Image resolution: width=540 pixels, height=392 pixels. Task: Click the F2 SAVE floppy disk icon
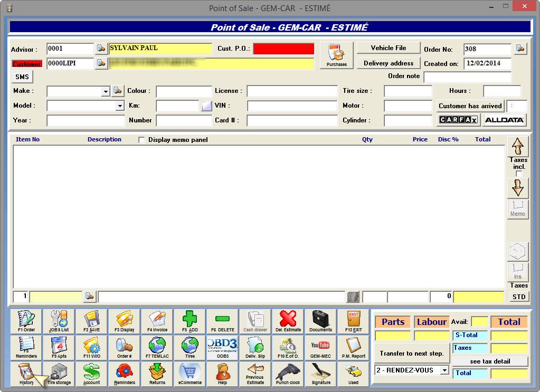tap(92, 321)
